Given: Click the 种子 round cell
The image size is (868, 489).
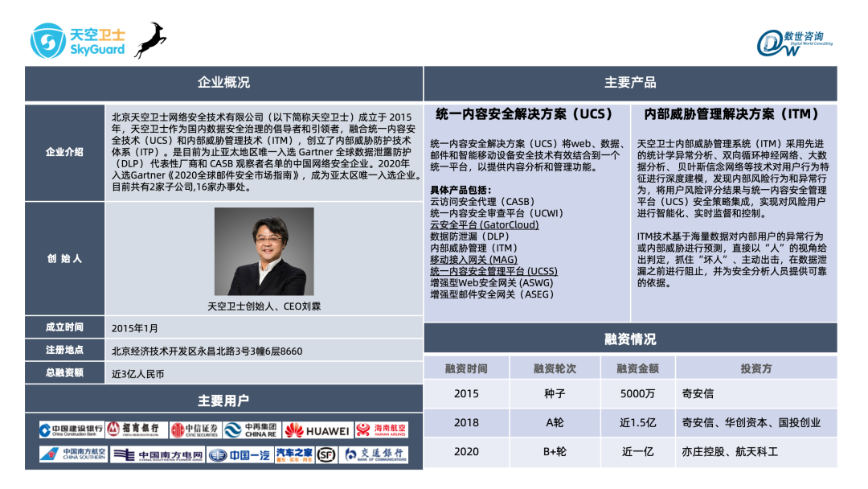Looking at the screenshot, I should [555, 394].
